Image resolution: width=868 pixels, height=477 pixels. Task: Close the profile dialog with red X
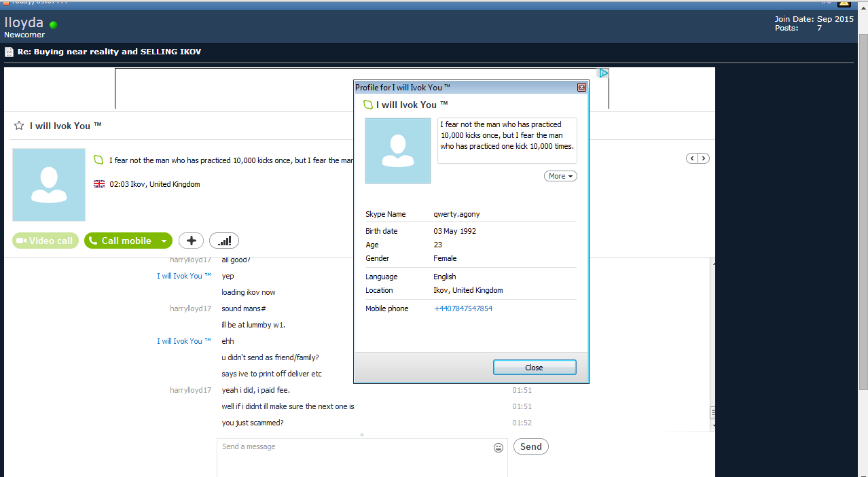pos(581,88)
